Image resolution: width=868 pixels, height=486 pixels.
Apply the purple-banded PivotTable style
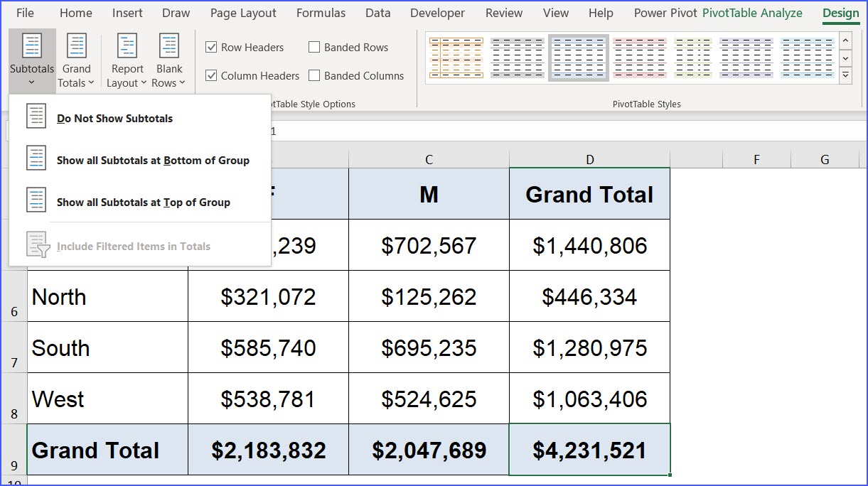click(x=746, y=58)
